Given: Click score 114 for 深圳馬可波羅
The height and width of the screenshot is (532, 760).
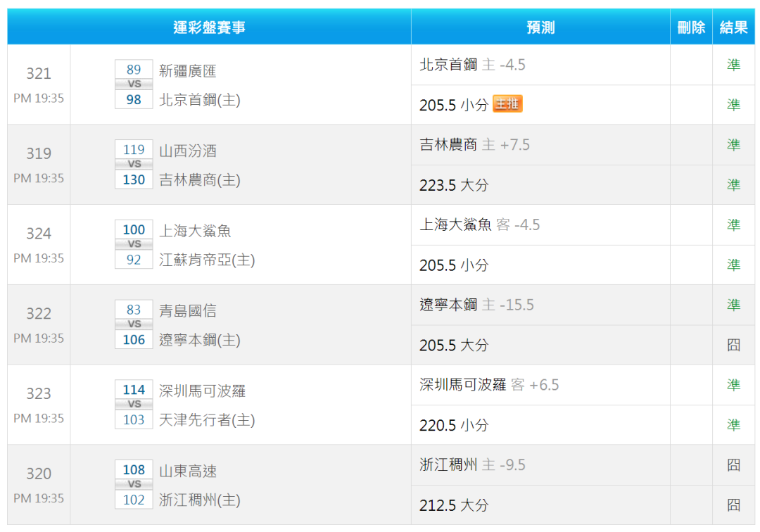Looking at the screenshot, I should (134, 389).
